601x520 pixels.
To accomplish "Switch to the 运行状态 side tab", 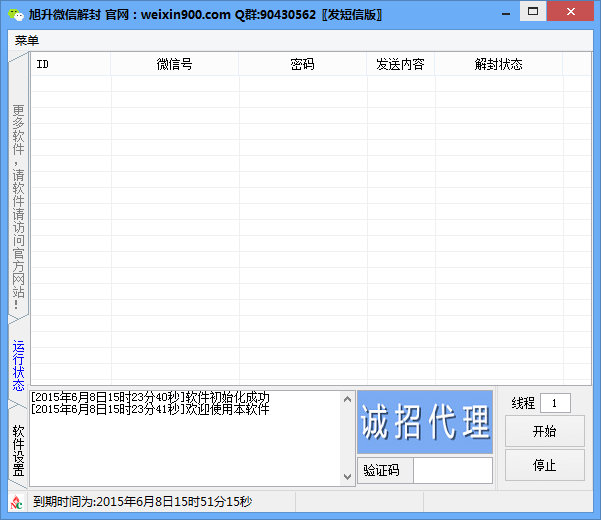I will [18, 365].
